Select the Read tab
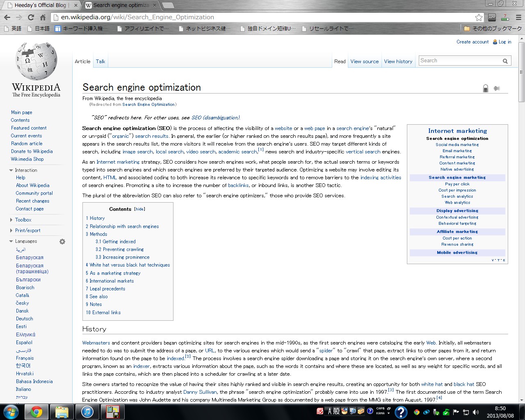The image size is (525, 420). point(340,62)
